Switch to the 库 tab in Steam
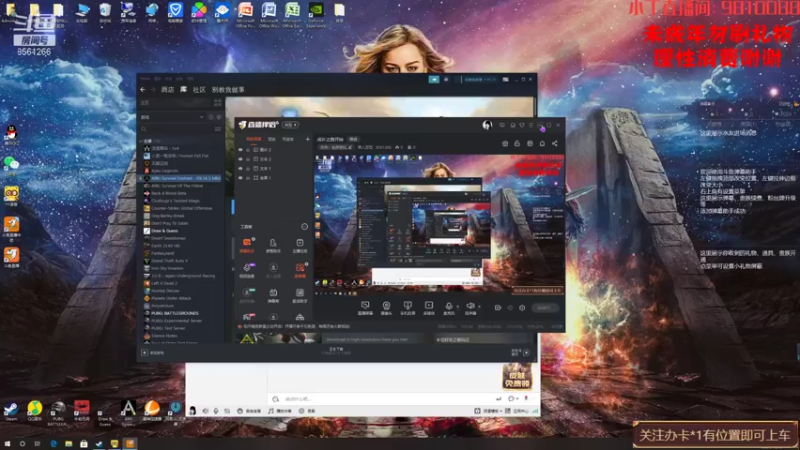 183,89
